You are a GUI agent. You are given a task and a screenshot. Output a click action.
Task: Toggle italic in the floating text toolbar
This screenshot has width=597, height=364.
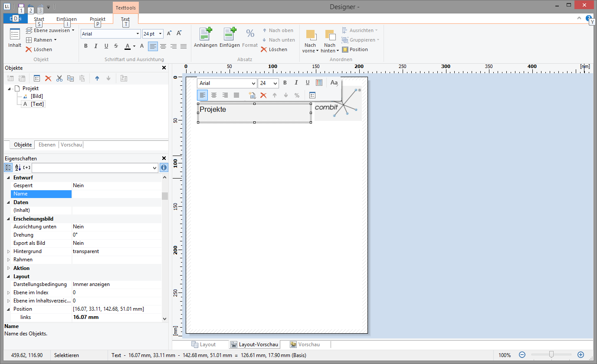[x=296, y=83]
